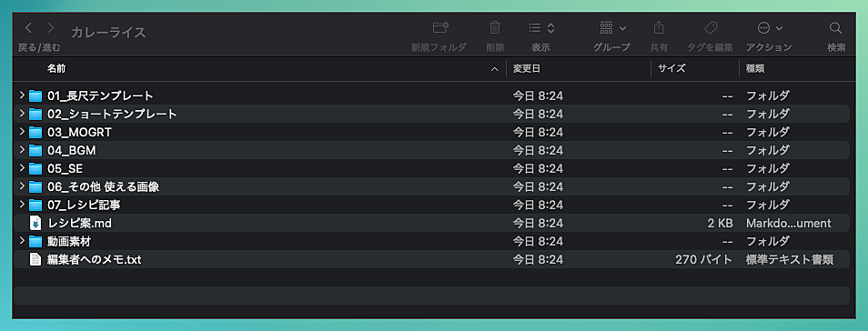Screen dimensions: 868x331
Task: Open the アクション menu
Action: [x=770, y=27]
